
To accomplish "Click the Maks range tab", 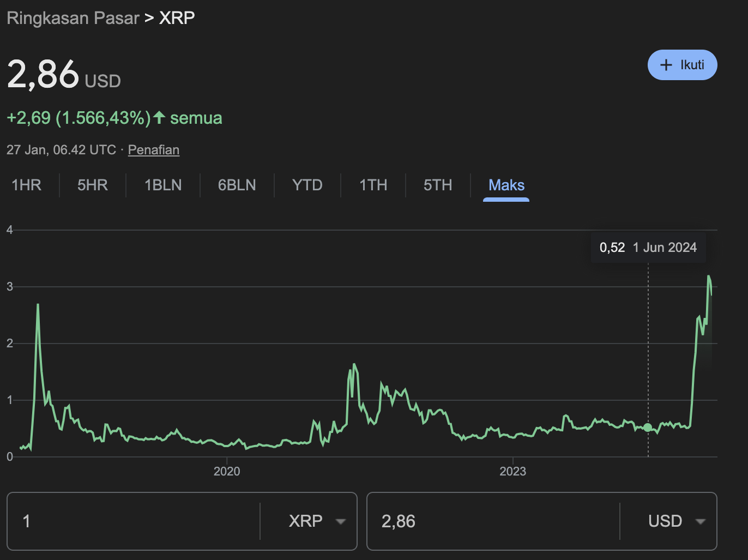I will point(506,185).
